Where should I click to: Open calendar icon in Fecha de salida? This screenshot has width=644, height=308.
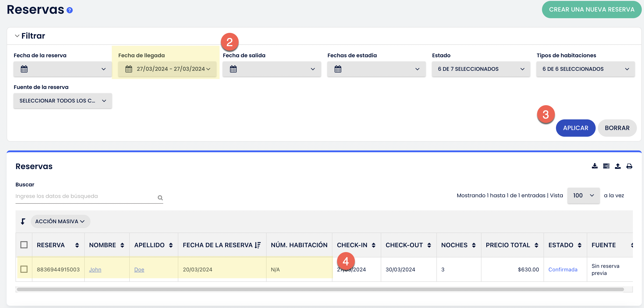pos(233,69)
